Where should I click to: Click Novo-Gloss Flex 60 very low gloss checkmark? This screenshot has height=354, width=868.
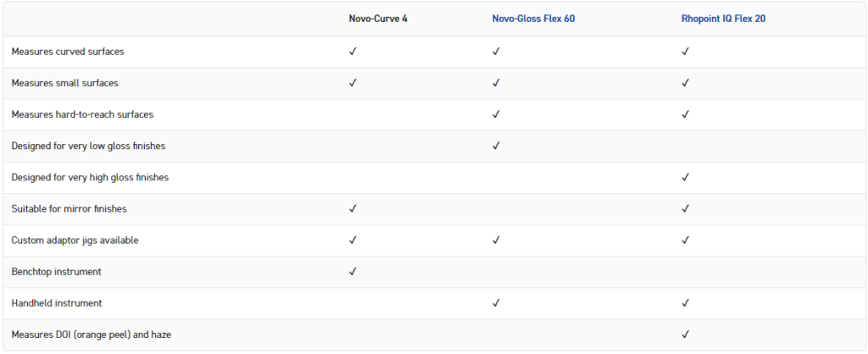pyautogui.click(x=496, y=146)
